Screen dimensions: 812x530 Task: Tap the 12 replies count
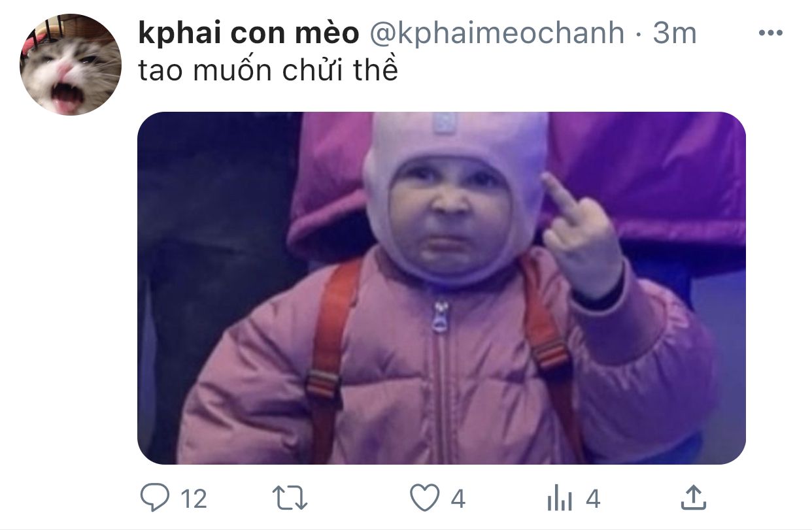[x=194, y=500]
